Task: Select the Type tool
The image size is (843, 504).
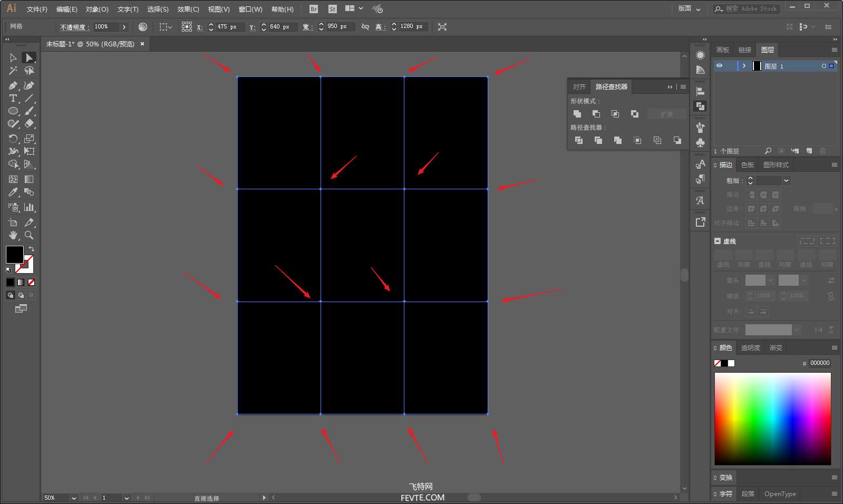Action: pos(13,99)
